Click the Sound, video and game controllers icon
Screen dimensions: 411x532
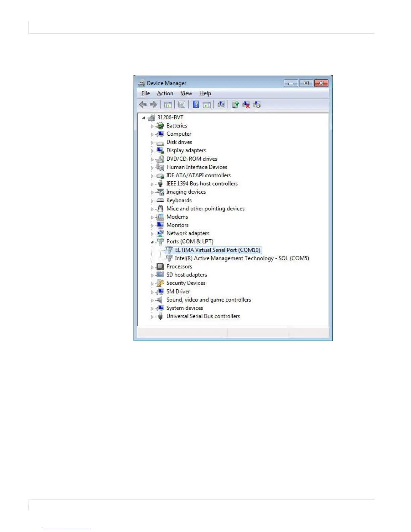160,300
